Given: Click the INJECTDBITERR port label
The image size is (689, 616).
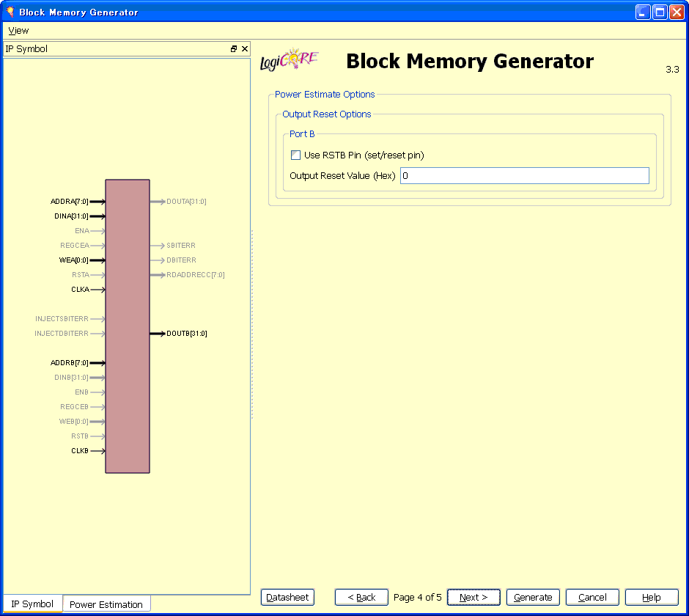Looking at the screenshot, I should pyautogui.click(x=62, y=333).
